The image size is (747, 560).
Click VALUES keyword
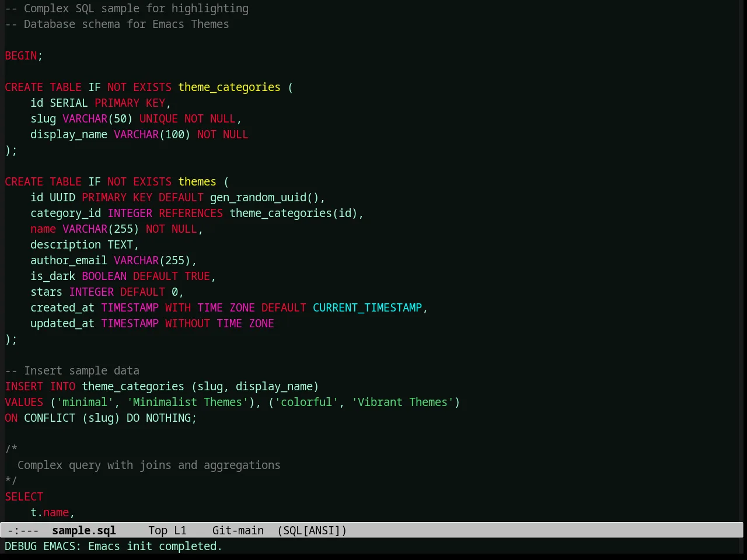tap(24, 402)
